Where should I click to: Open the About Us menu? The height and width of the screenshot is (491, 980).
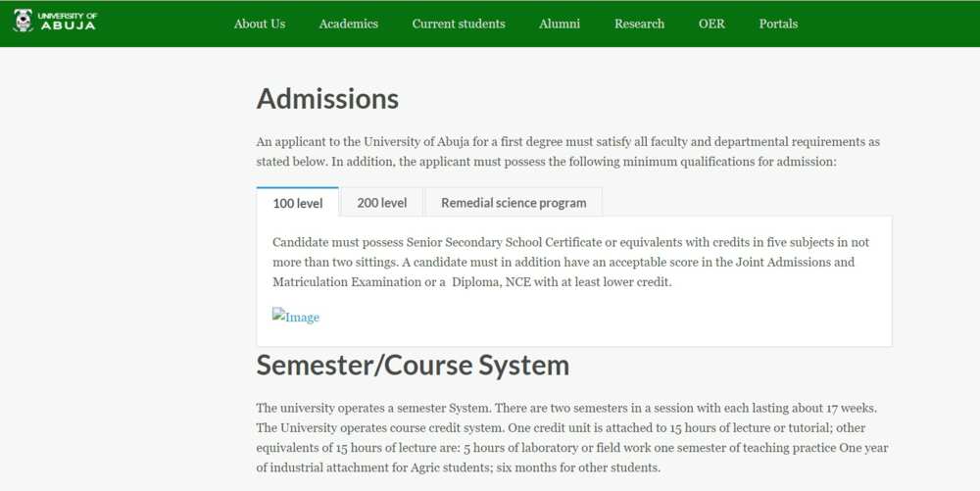260,24
